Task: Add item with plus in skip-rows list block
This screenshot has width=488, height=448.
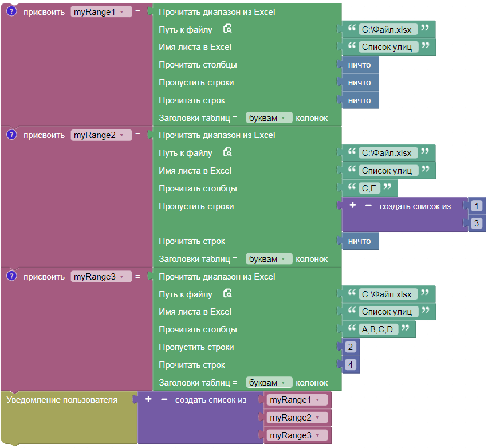Action: point(353,205)
